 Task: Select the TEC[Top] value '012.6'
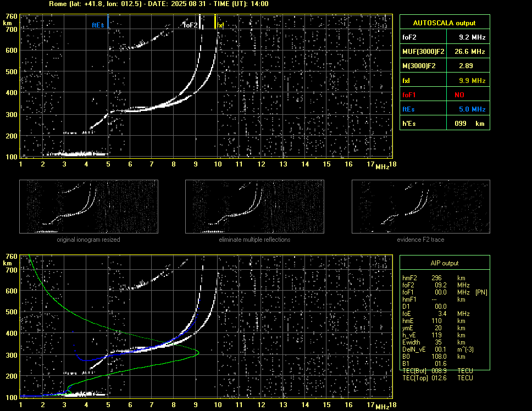tap(439, 378)
